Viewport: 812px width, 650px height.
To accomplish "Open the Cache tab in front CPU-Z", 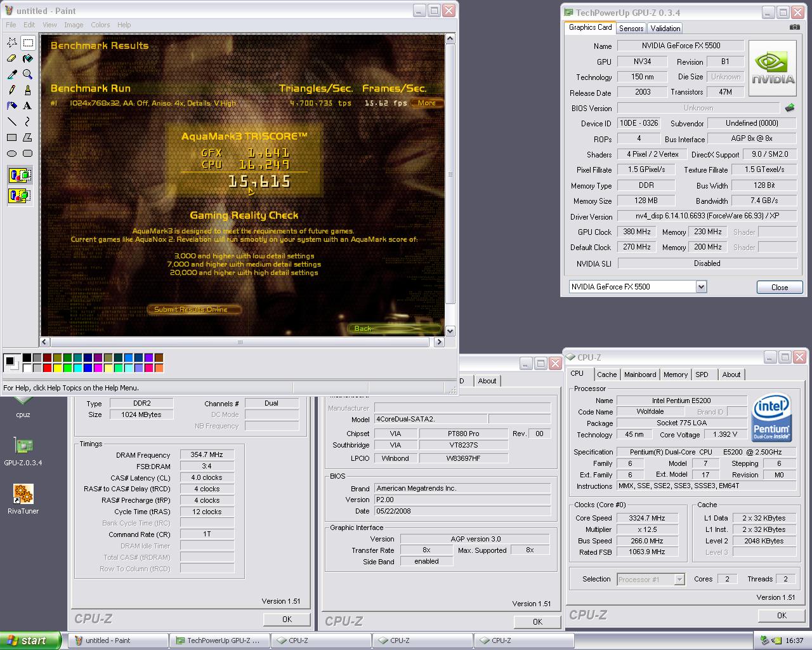I will point(607,375).
